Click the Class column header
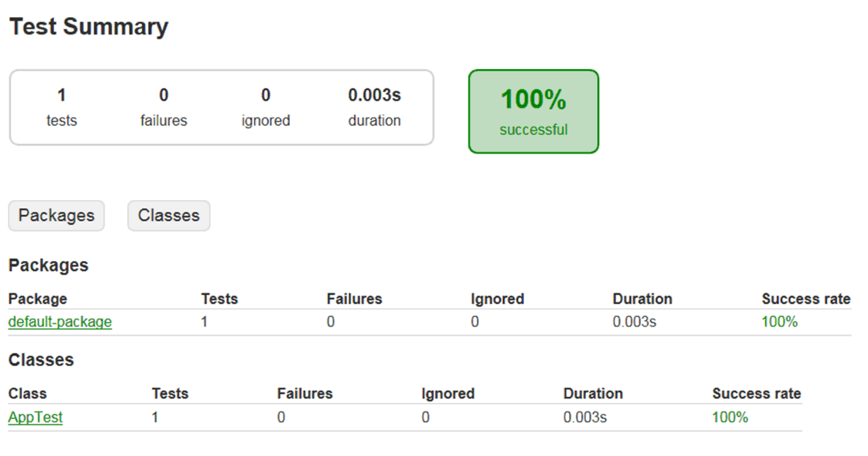The image size is (868, 456). pyautogui.click(x=28, y=394)
